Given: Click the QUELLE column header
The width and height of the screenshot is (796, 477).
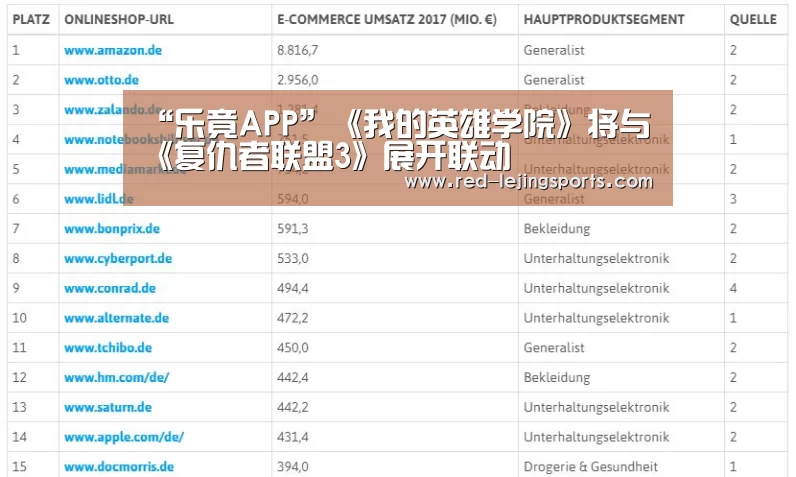Looking at the screenshot, I should click(753, 19).
